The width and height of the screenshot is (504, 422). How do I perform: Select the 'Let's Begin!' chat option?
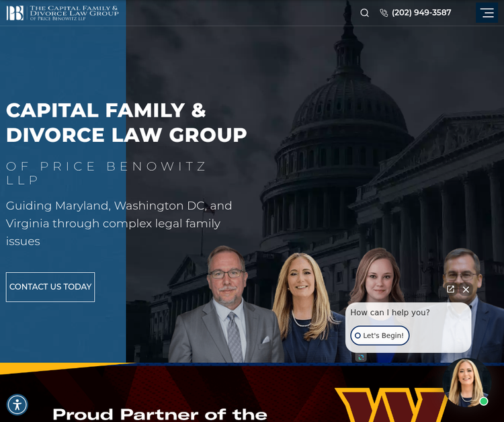pos(380,335)
